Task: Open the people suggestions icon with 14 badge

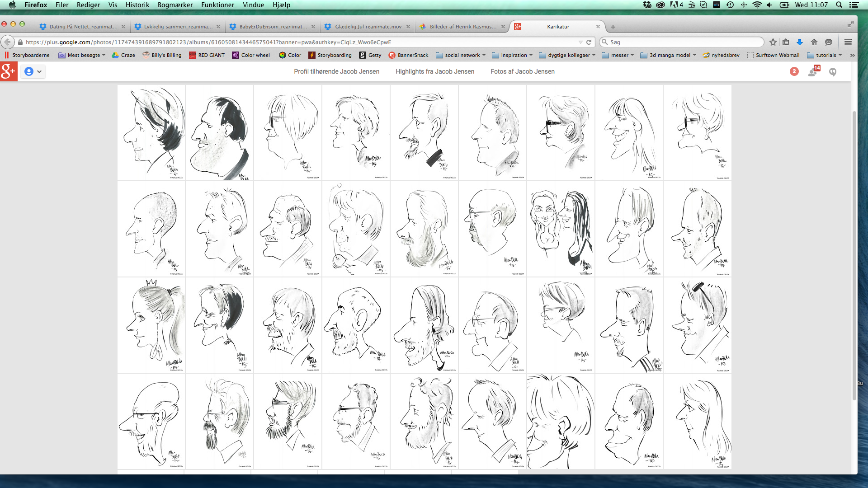Action: click(x=813, y=71)
